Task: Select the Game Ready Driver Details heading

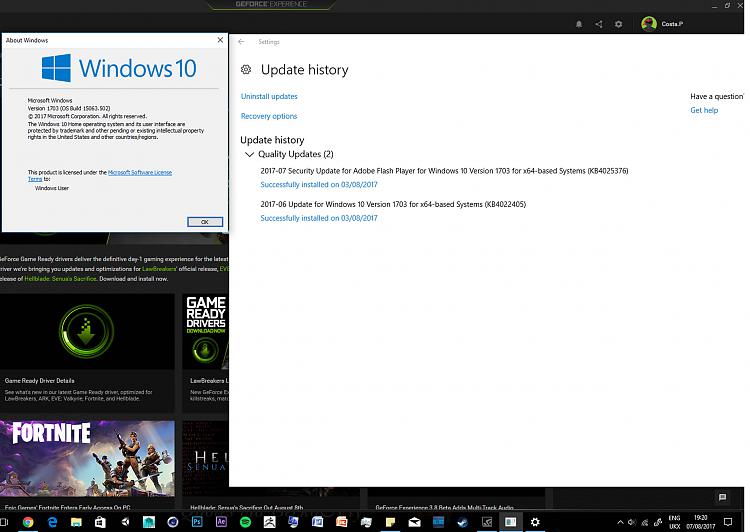Action: [40, 381]
